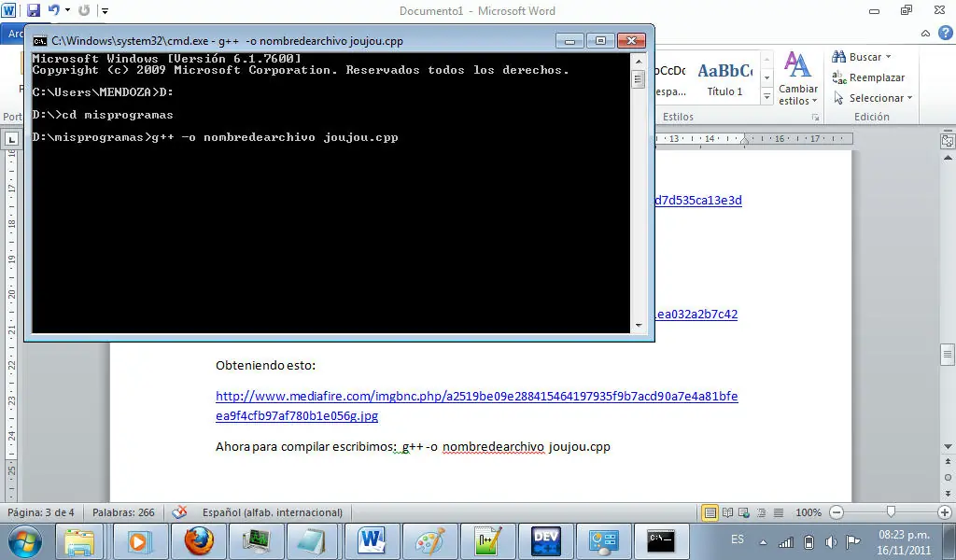Open the Seleccionar dropdown menu
The image size is (956, 560).
coord(873,97)
